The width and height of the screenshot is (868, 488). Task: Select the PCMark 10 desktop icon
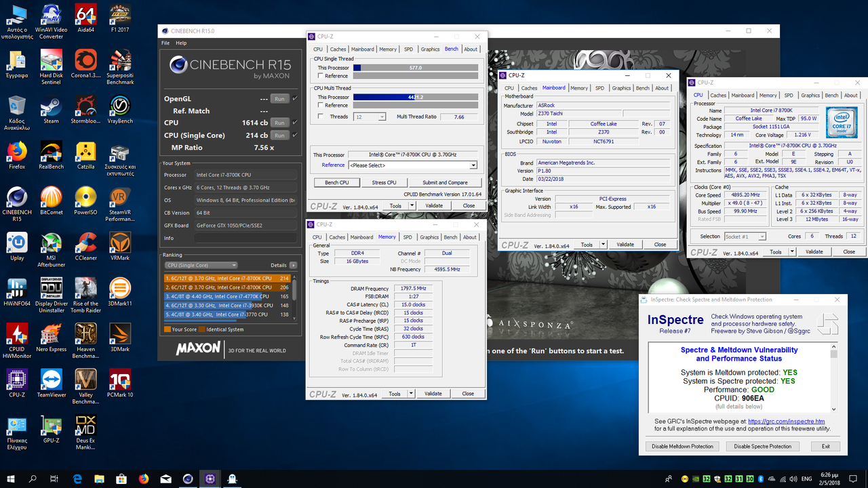[120, 384]
